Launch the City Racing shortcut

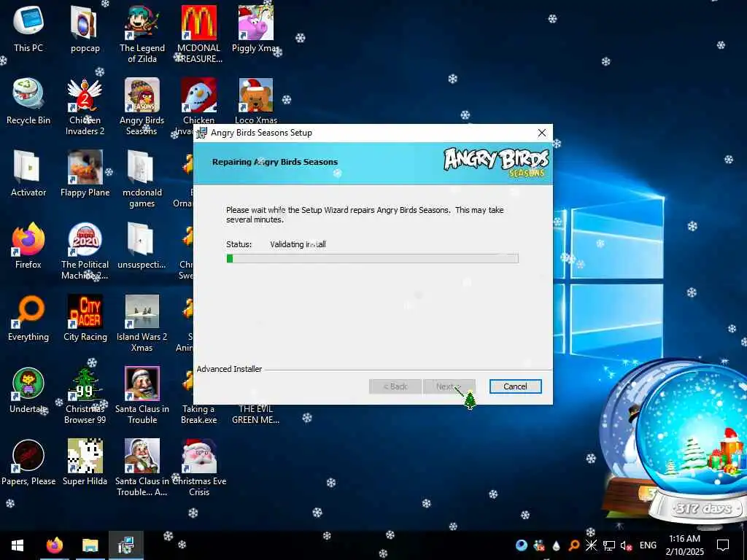pyautogui.click(x=85, y=318)
